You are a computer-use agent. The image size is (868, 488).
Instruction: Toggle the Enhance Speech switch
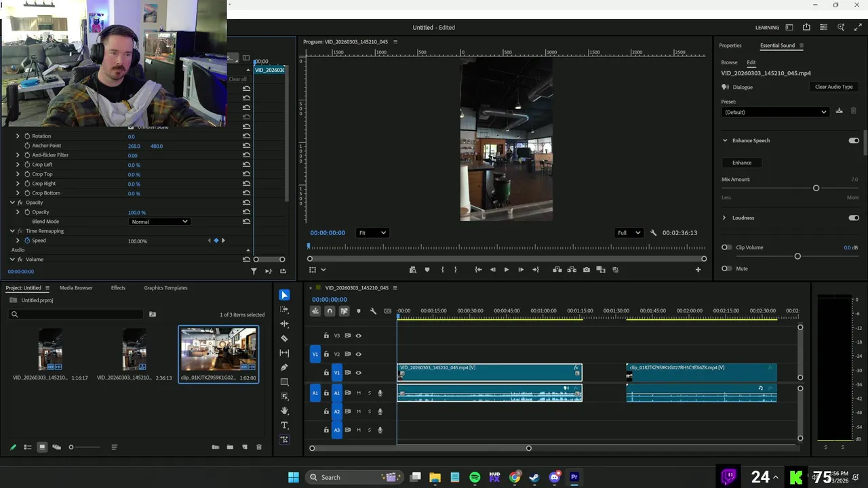853,140
